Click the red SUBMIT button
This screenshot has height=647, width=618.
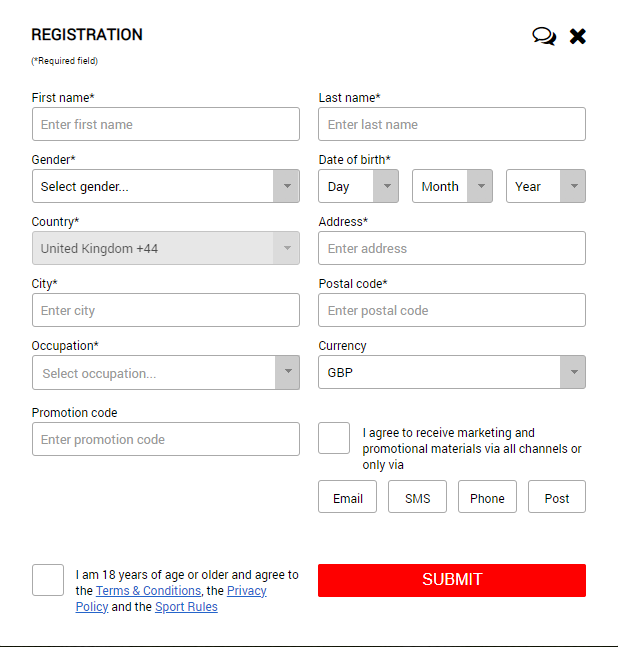click(x=452, y=580)
